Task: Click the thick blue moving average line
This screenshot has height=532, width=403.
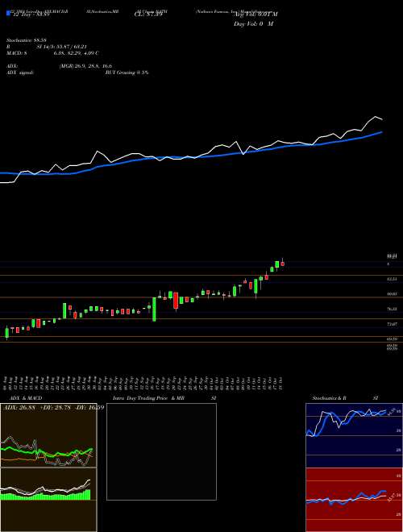Action: click(x=190, y=157)
